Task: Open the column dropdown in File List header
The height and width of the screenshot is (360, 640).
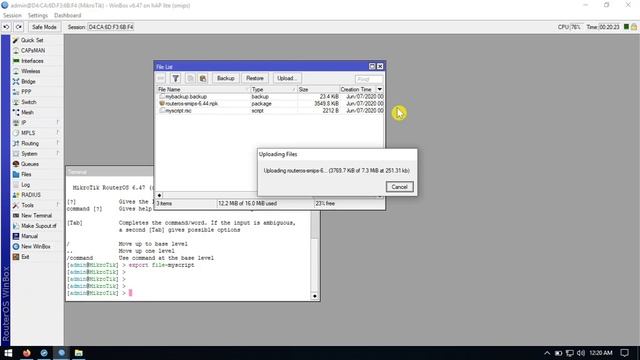Action: pyautogui.click(x=380, y=89)
